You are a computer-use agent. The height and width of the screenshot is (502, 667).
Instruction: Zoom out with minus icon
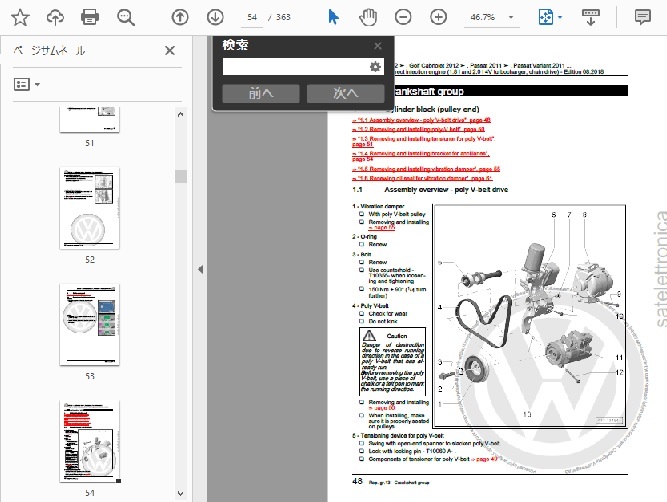pyautogui.click(x=403, y=17)
